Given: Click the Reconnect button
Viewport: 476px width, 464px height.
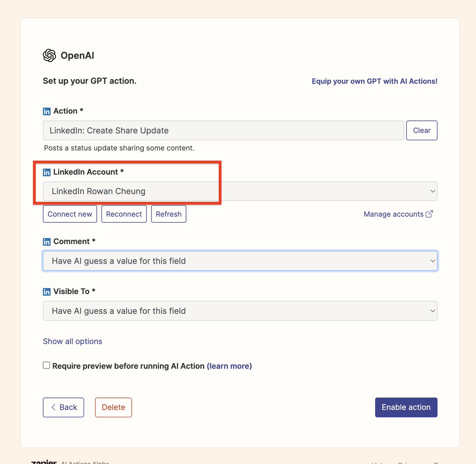Looking at the screenshot, I should [x=124, y=214].
